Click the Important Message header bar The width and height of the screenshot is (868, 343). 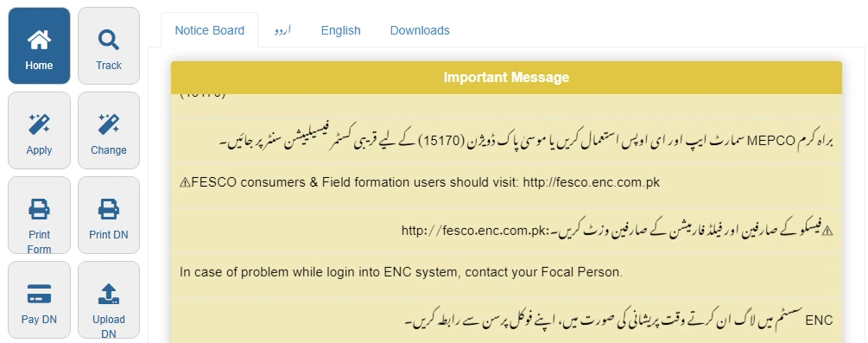click(506, 78)
